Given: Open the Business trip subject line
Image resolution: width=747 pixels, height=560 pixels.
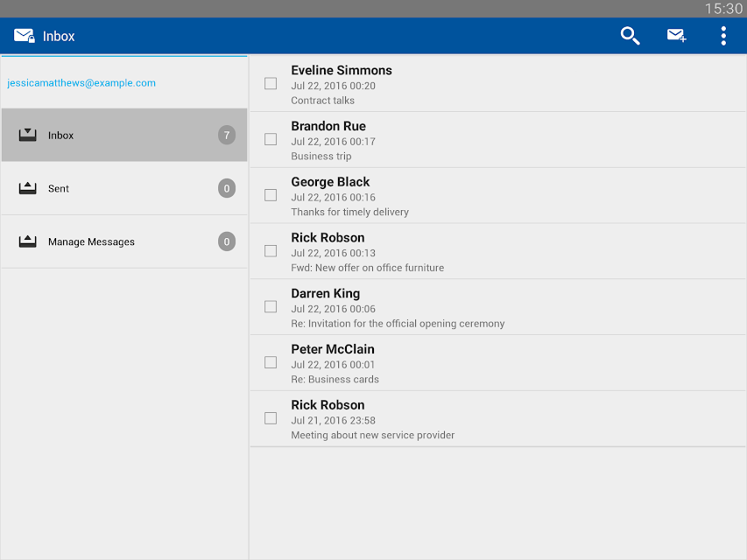Looking at the screenshot, I should coord(321,157).
